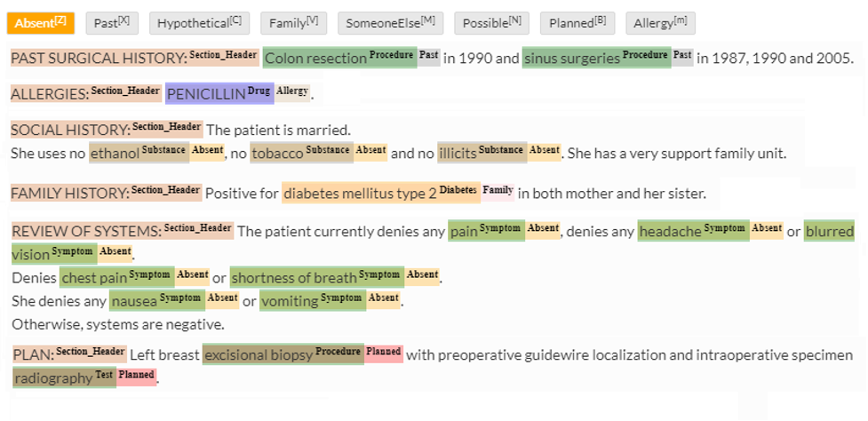Click the Family assertion button
The height and width of the screenshot is (421, 868).
[294, 23]
